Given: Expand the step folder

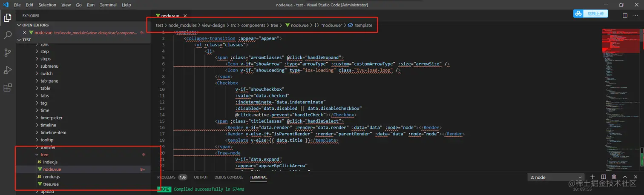Looking at the screenshot, I should pos(83,51).
